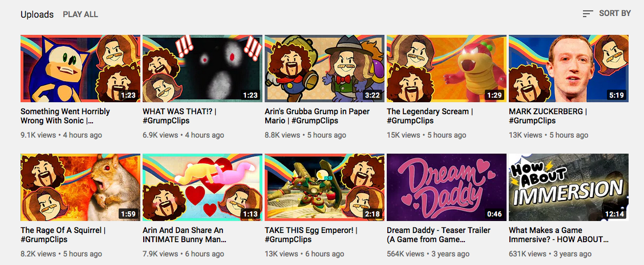Viewport: 644px width, 265px height.
Task: Click the Uploads heading
Action: (37, 14)
